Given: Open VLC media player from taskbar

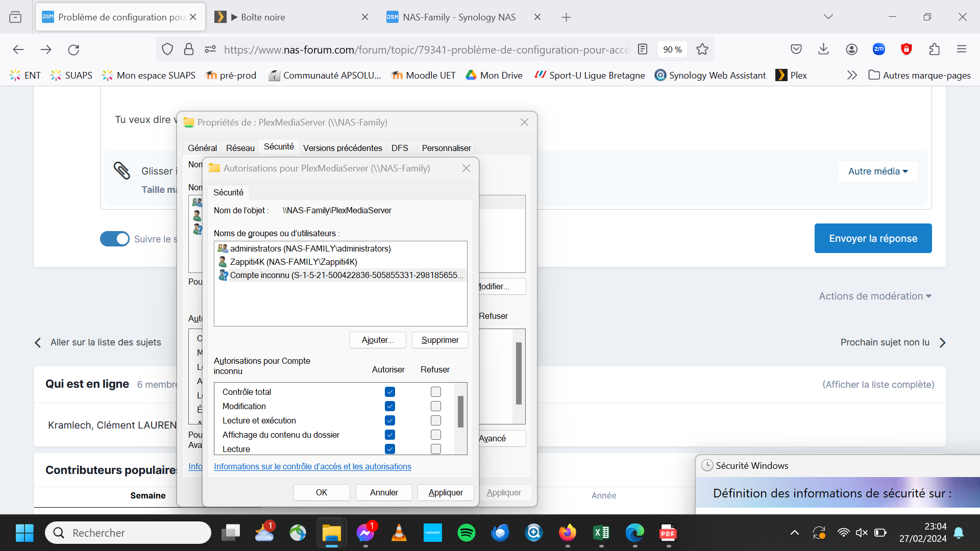Looking at the screenshot, I should pos(399,533).
